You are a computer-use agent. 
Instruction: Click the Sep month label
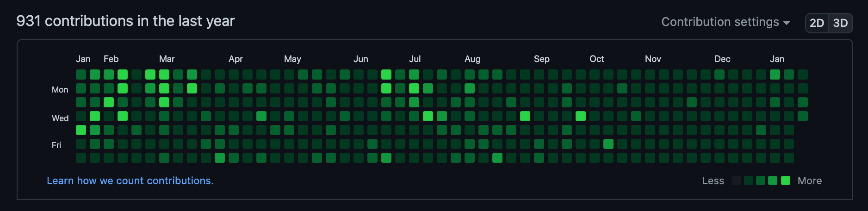click(541, 59)
